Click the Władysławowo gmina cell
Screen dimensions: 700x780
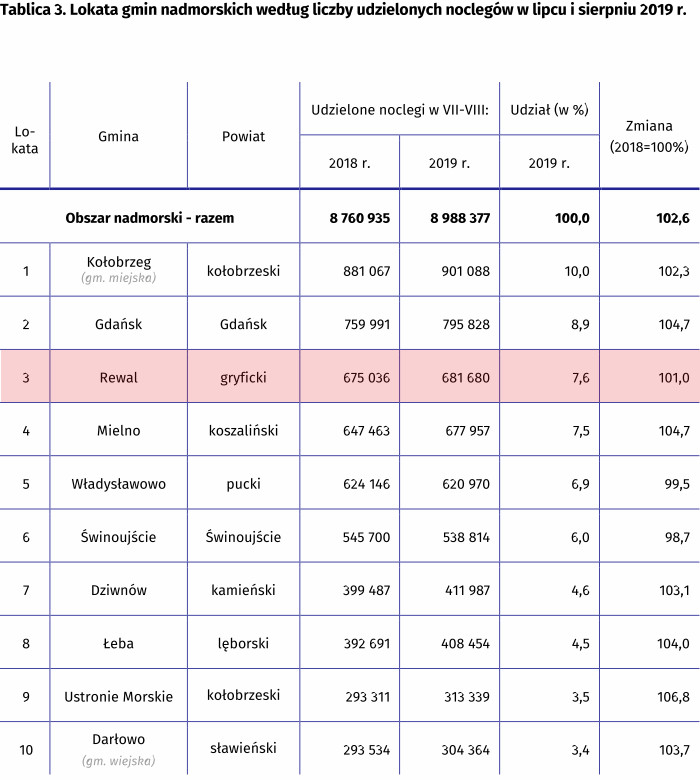tap(118, 484)
